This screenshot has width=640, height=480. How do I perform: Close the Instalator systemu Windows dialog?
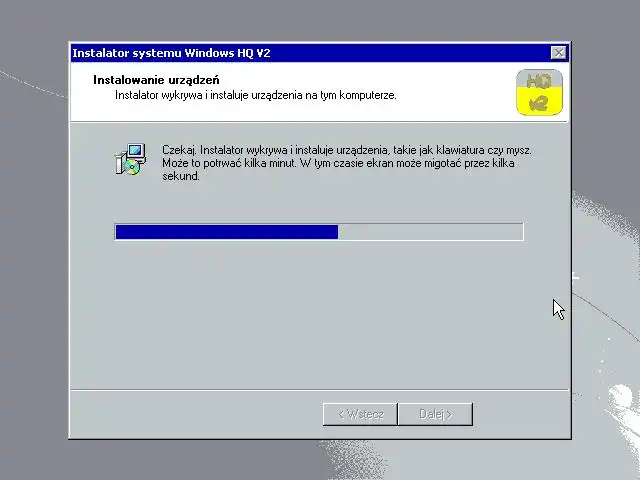[x=558, y=53]
